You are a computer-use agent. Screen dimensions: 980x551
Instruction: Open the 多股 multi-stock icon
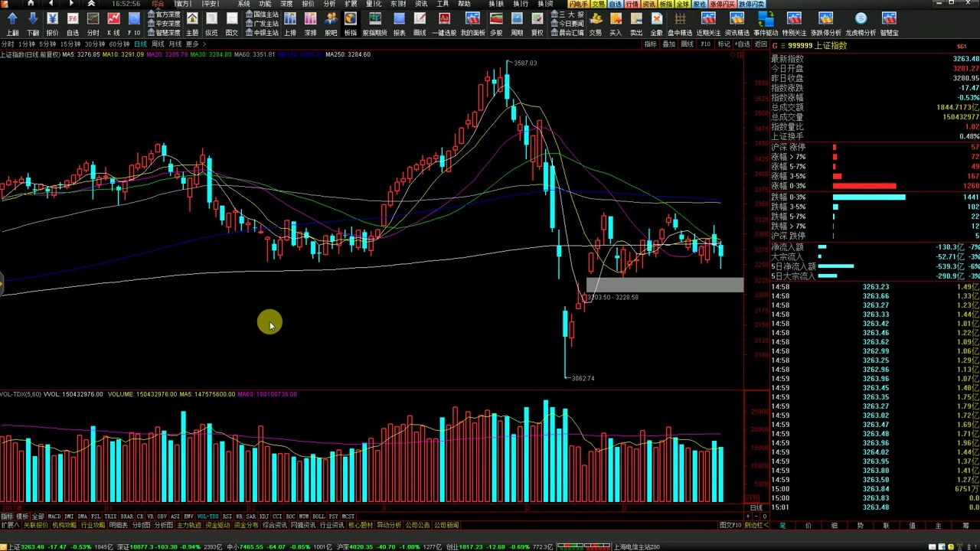(496, 18)
